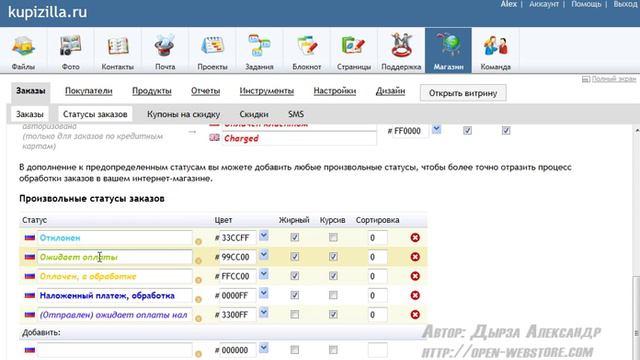
Task: Click the empty status name field under Добавить
Action: click(x=115, y=350)
